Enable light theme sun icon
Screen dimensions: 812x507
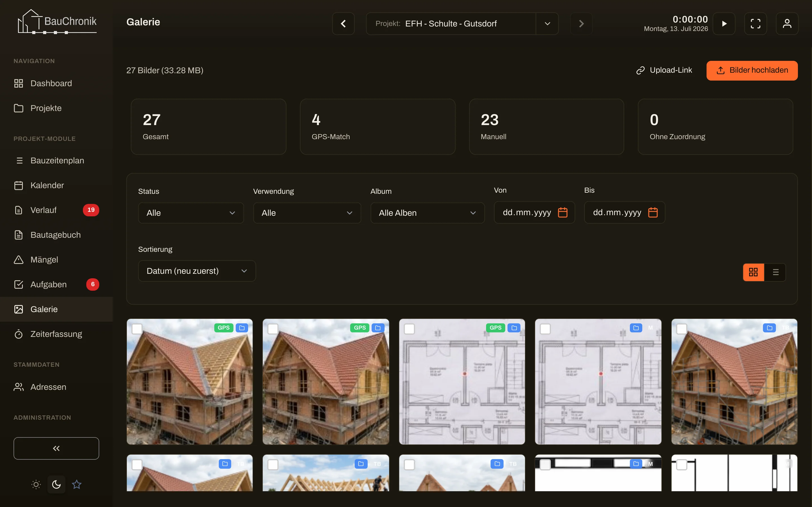point(36,484)
